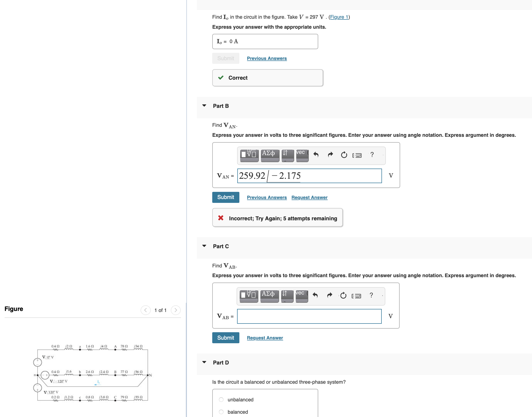Open Previous Answers link in Part B
This screenshot has height=417, width=532.
click(267, 197)
